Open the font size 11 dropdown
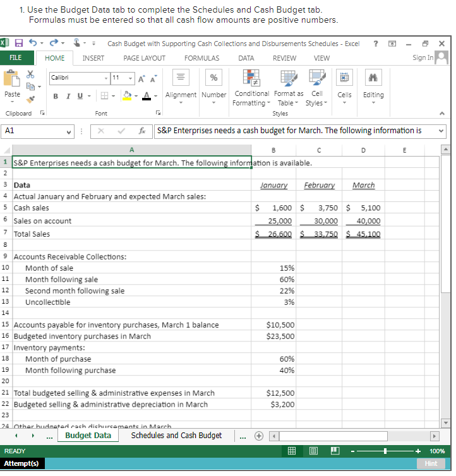Viewport: 456px width, 476px height. click(130, 78)
